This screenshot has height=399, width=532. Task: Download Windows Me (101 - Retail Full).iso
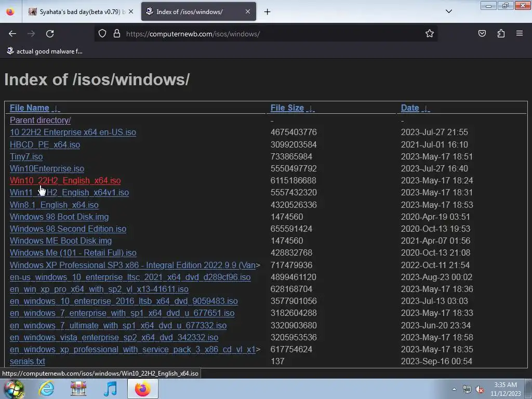(73, 253)
